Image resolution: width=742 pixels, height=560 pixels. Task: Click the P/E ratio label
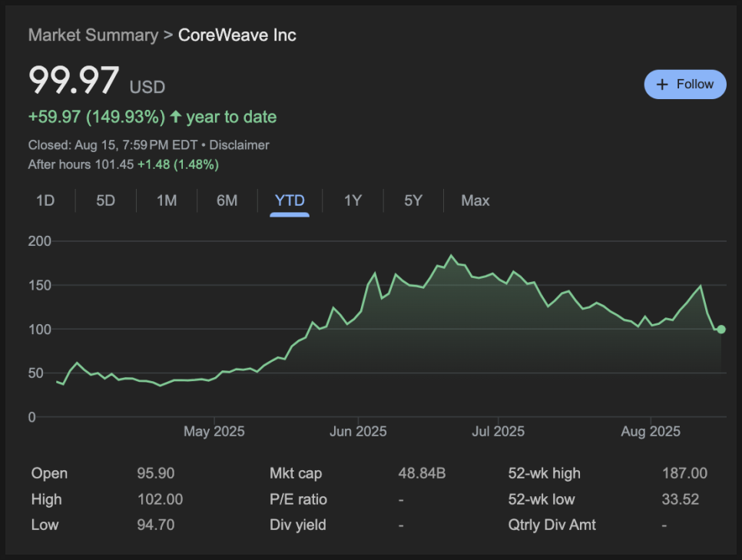(298, 499)
